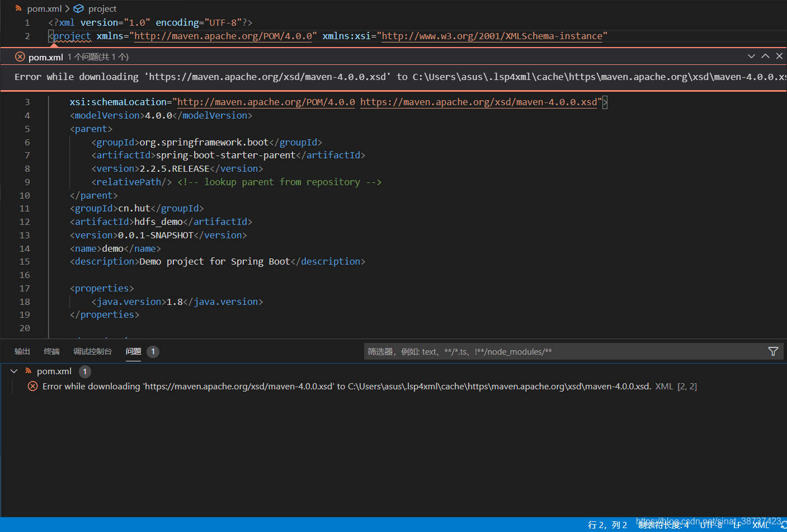Click the problem count badge on 问题 tab

(153, 351)
